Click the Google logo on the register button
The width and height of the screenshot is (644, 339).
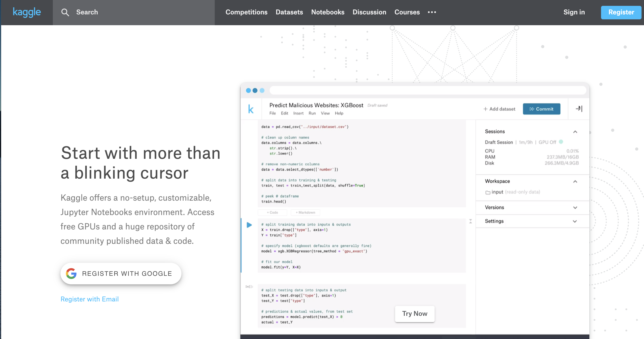71,273
